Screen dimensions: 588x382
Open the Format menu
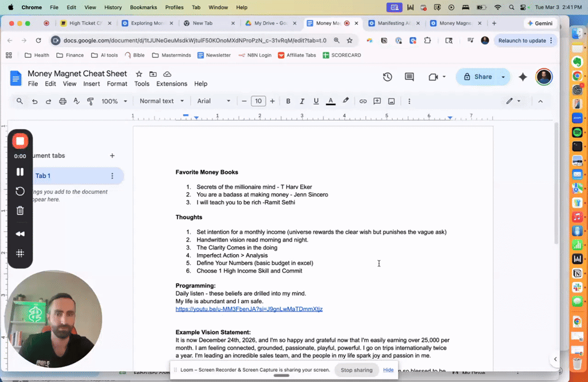point(117,84)
